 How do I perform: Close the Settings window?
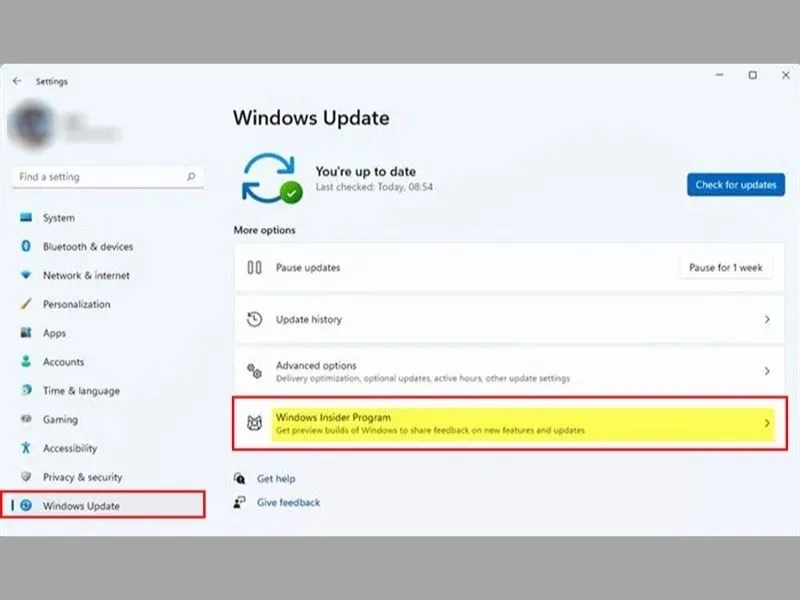pos(786,75)
